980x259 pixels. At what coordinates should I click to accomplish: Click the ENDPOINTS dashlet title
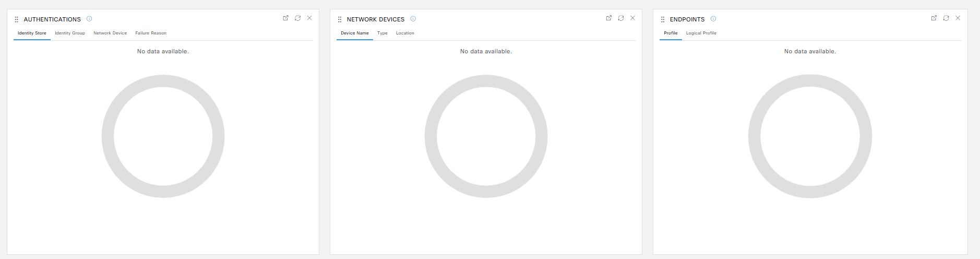687,19
